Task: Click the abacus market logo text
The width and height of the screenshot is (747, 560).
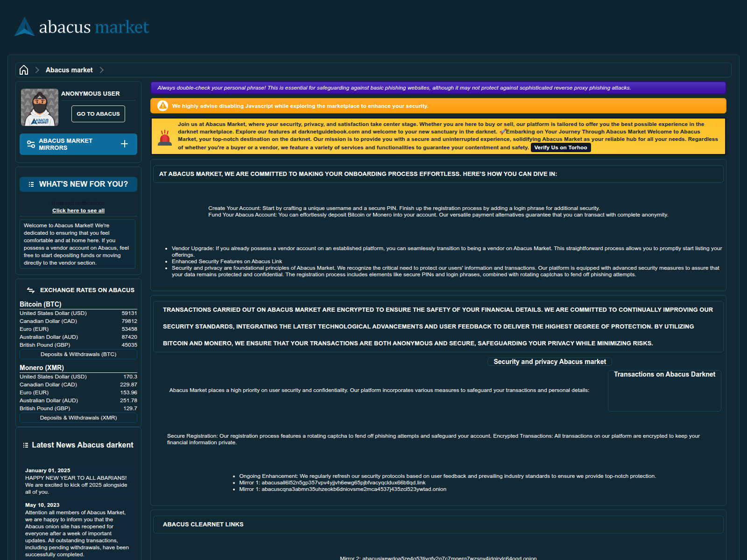Action: click(x=94, y=27)
